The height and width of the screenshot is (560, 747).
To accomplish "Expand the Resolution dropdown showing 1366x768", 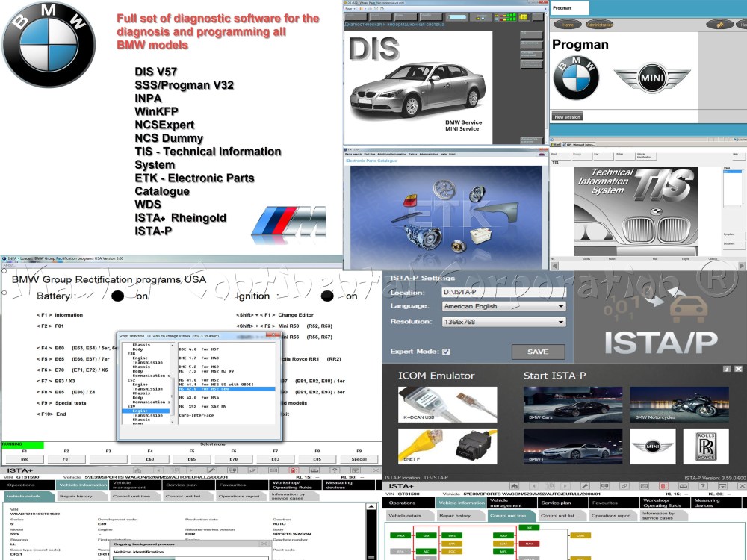I will point(504,321).
